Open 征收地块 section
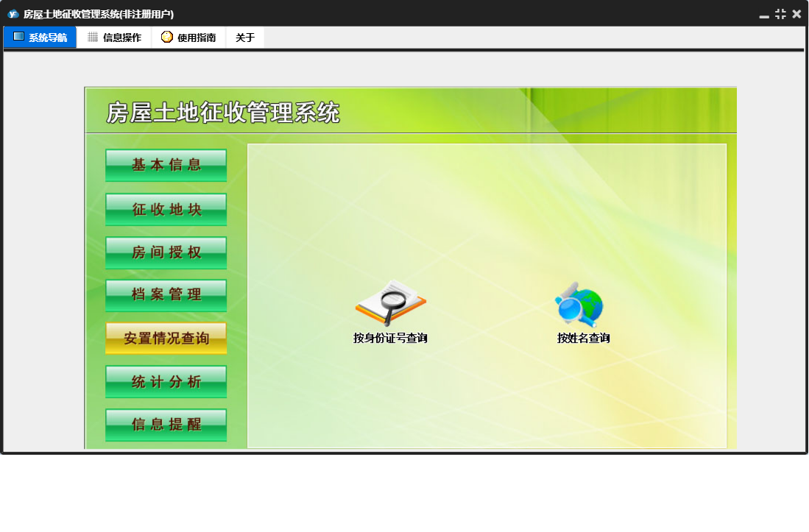 [166, 209]
